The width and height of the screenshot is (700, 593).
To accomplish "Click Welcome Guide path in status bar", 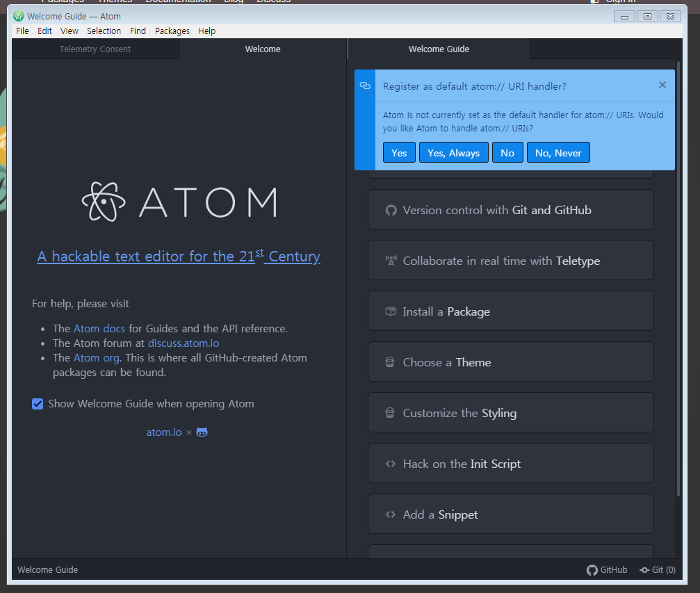I will [47, 570].
